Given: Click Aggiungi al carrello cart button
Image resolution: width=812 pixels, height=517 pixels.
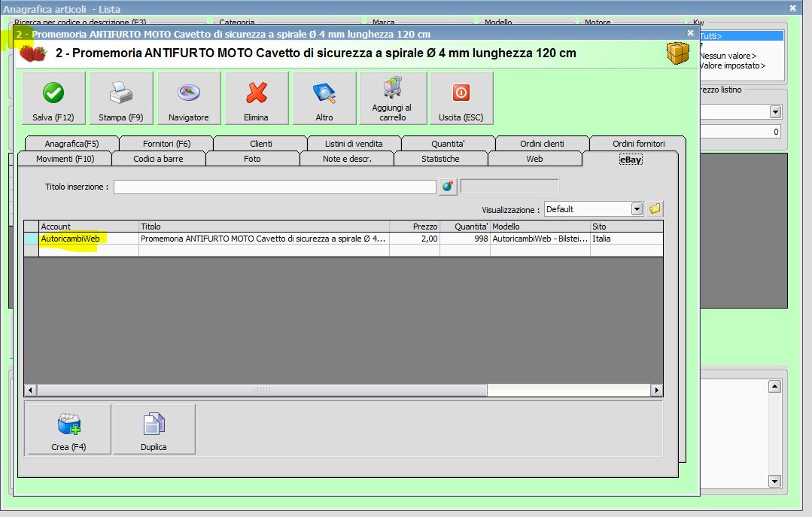Looking at the screenshot, I should coord(393,99).
